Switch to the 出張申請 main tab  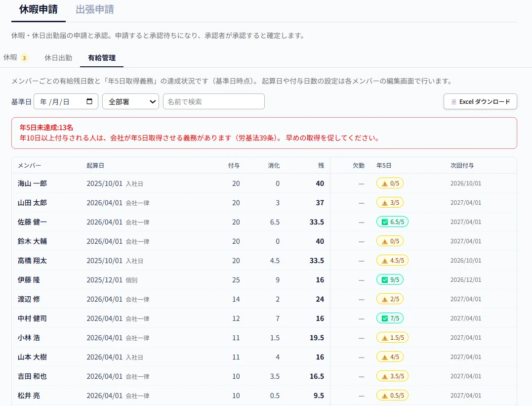(95, 9)
